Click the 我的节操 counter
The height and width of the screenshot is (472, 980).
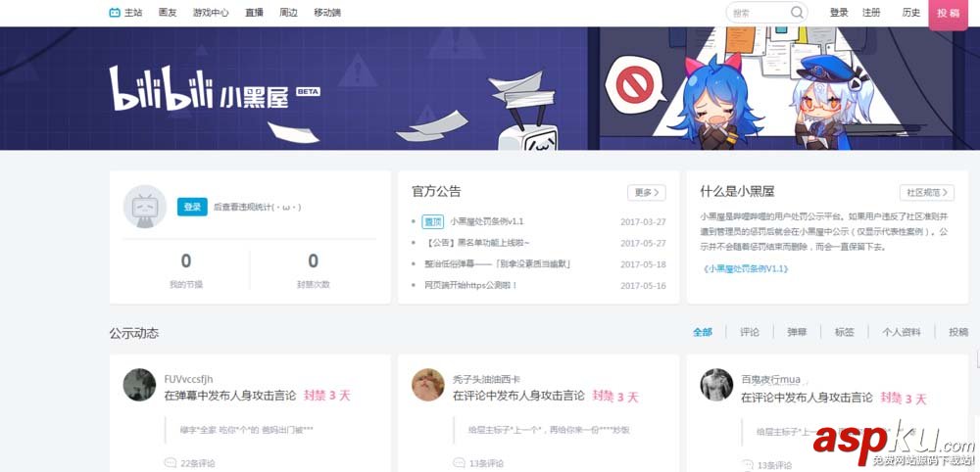[x=185, y=269]
